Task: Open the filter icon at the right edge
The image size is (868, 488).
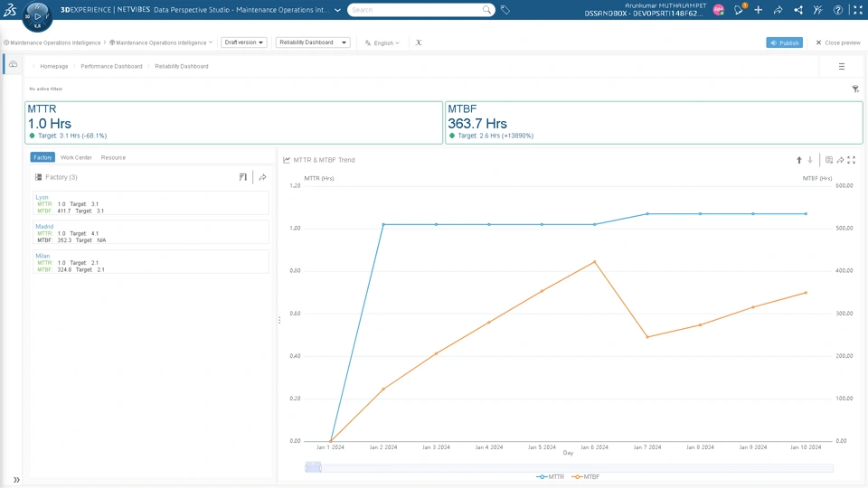Action: 855,89
